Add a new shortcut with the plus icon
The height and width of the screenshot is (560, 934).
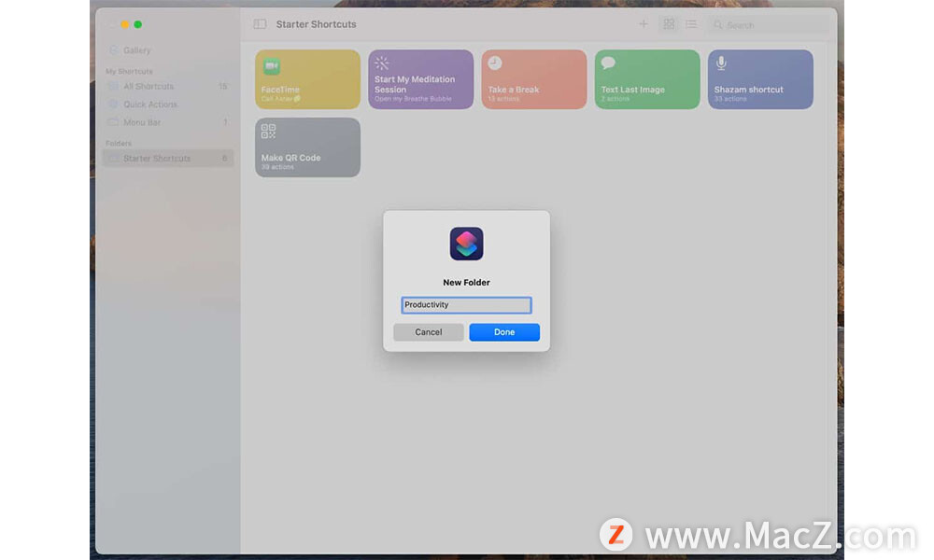point(644,24)
